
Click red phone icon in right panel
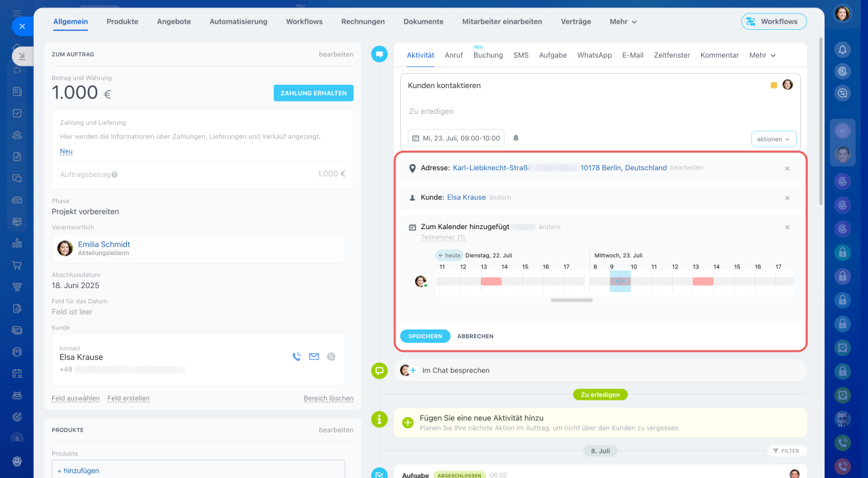click(842, 466)
